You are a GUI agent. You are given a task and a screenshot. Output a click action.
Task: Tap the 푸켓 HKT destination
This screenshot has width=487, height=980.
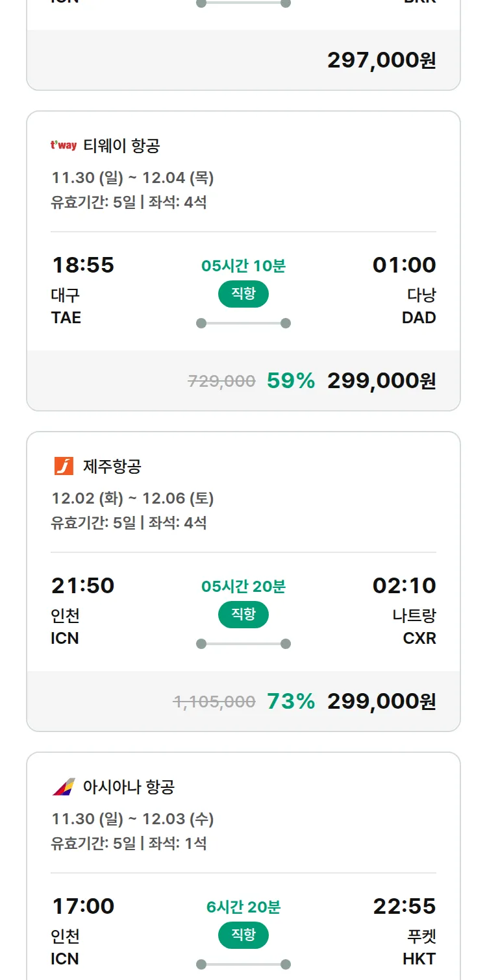pos(419,947)
